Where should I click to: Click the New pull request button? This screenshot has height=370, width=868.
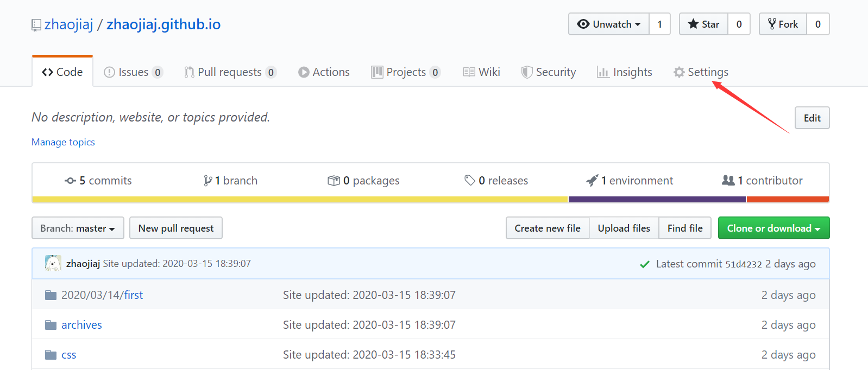click(x=176, y=228)
